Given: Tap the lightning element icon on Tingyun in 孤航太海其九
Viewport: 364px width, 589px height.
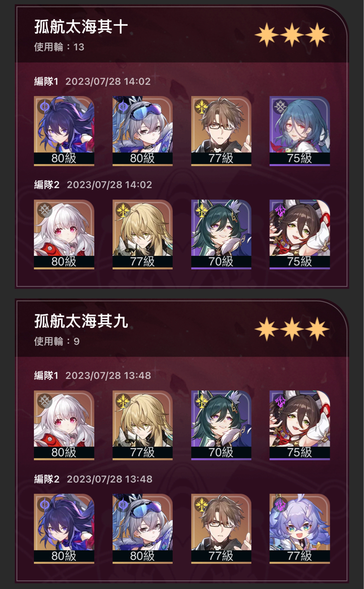Looking at the screenshot, I should point(280,401).
